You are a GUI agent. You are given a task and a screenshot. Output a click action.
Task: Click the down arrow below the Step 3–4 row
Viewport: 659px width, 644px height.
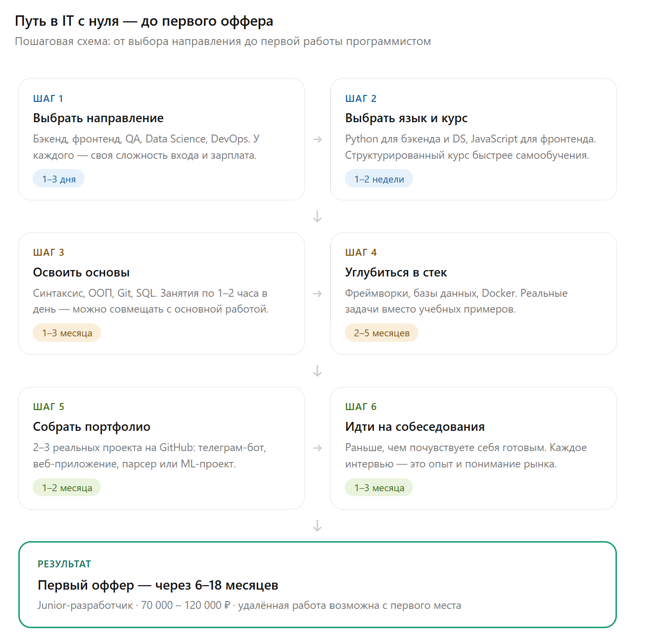(x=318, y=371)
